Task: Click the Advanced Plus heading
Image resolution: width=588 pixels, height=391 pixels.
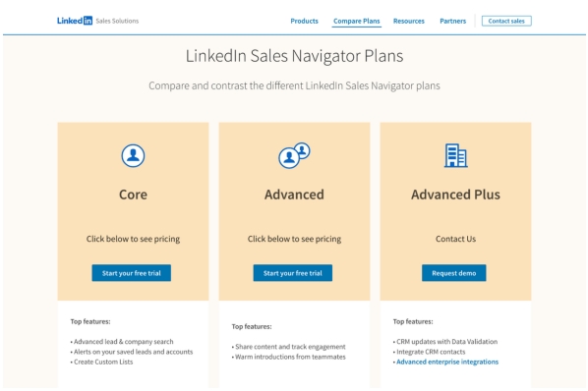Action: pos(455,195)
